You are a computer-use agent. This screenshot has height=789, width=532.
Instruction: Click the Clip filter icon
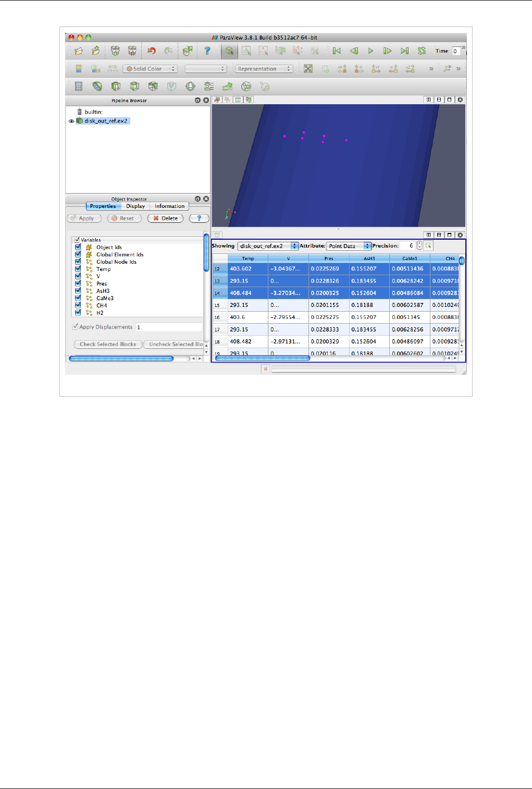point(116,87)
